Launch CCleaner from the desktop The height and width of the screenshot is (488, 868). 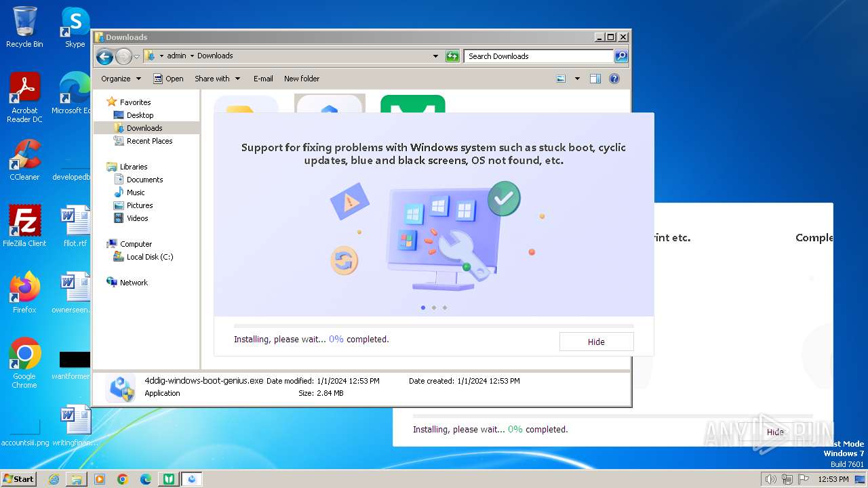(x=24, y=160)
